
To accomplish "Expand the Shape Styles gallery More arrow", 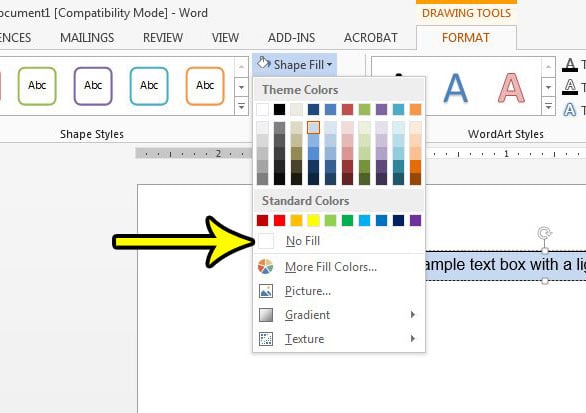I will point(241,107).
